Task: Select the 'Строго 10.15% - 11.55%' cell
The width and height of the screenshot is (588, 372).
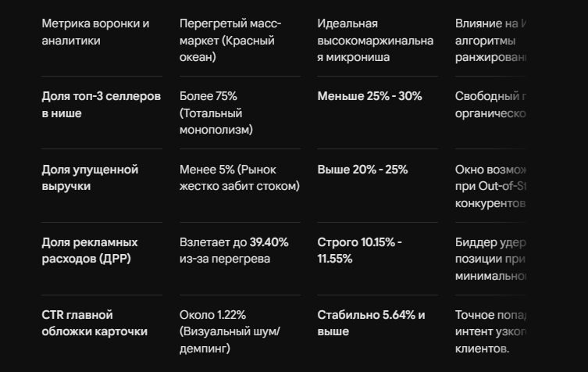Action: tap(359, 250)
